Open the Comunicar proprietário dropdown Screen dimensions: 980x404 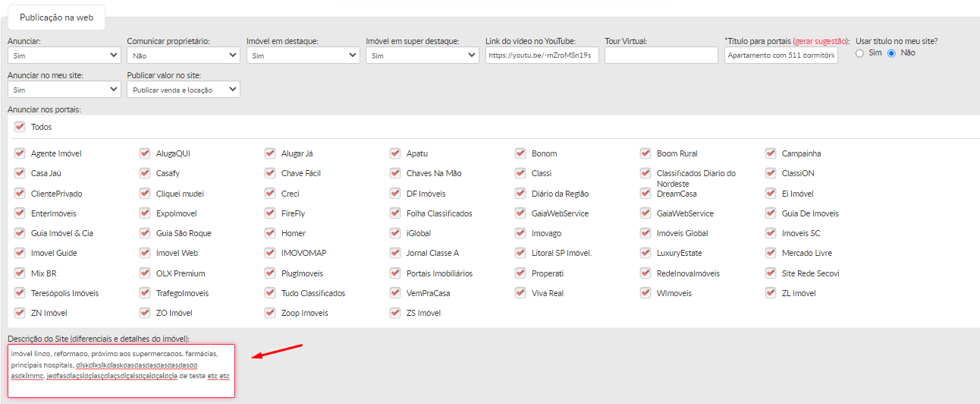pyautogui.click(x=184, y=55)
